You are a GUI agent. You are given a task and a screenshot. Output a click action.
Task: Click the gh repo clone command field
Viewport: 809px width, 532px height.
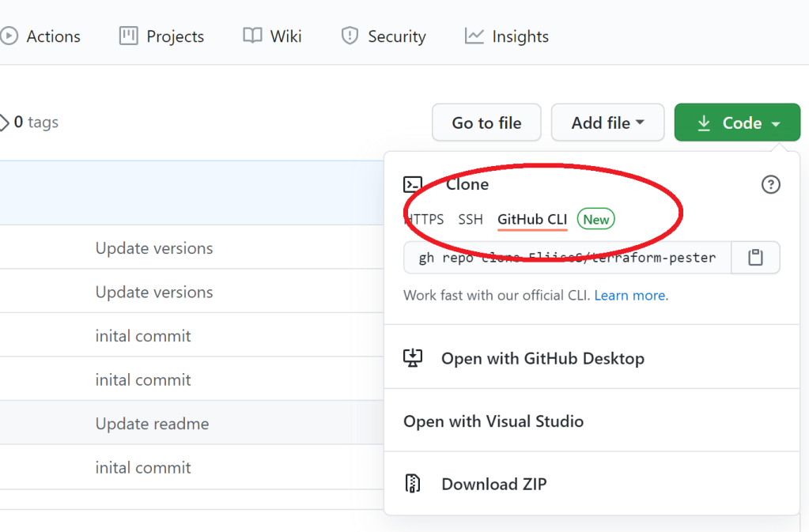pyautogui.click(x=567, y=258)
